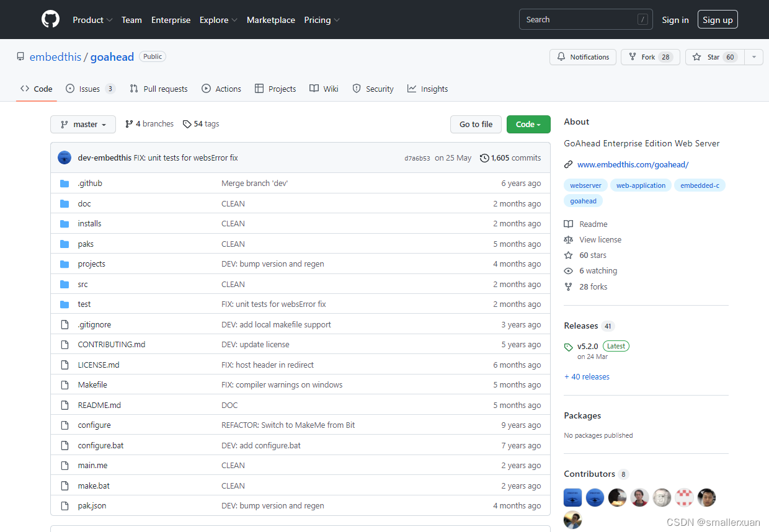Click the clock history icon beside 1,605 commits
The image size is (769, 532).
pos(484,158)
